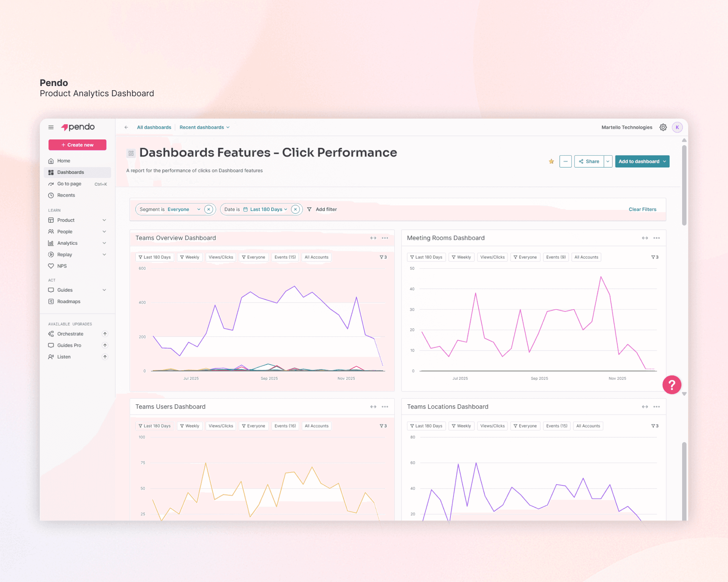Open All dashboards link
Viewport: 728px width, 582px height.
(154, 127)
